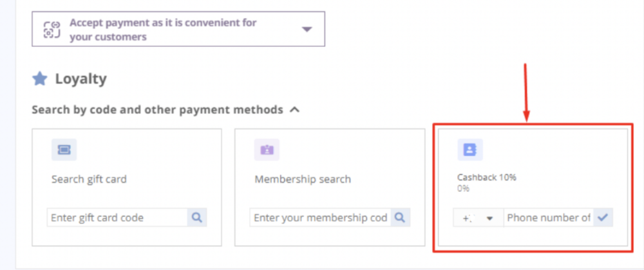Click the purple membership badge icon
The width and height of the screenshot is (644, 270).
coord(267,150)
